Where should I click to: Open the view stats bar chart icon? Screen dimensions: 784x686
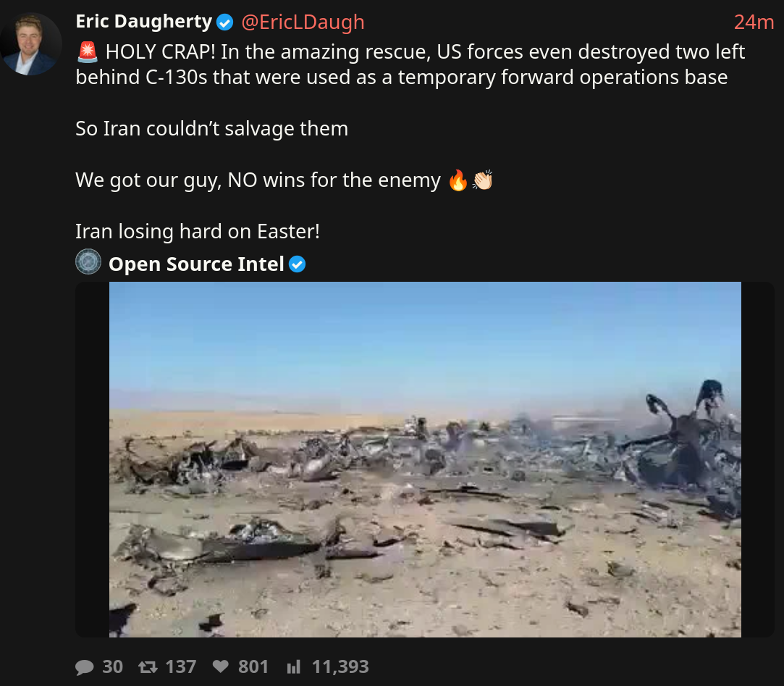pyautogui.click(x=293, y=666)
